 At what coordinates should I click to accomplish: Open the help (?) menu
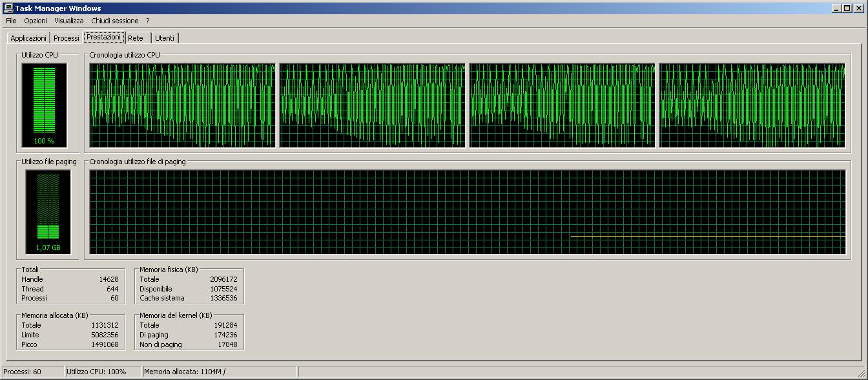(146, 20)
